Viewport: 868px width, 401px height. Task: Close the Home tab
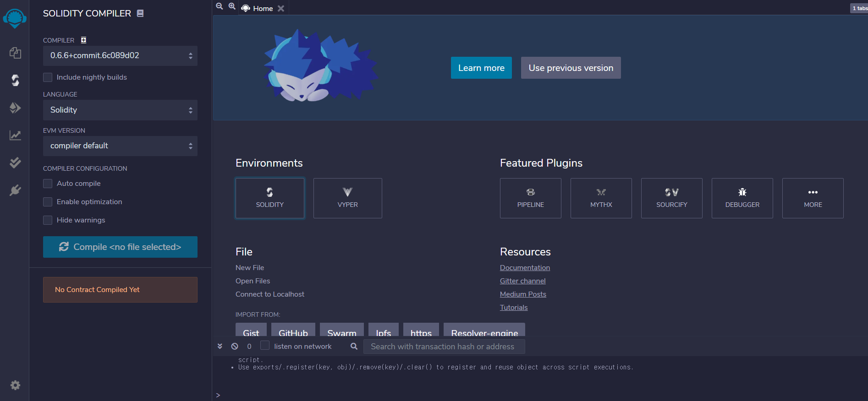[x=281, y=8]
